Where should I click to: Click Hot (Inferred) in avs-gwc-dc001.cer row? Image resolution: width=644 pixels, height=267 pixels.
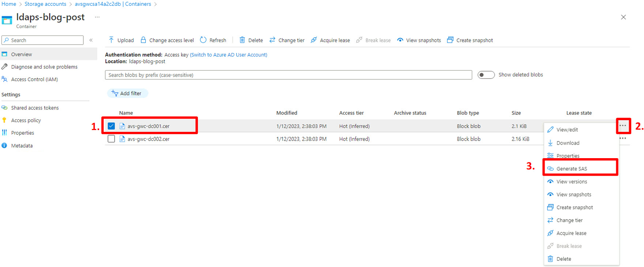point(354,126)
